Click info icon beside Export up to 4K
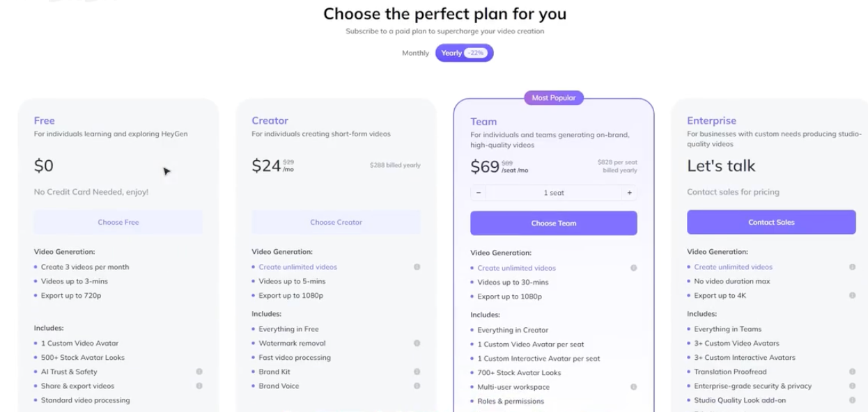This screenshot has height=412, width=868. pyautogui.click(x=852, y=295)
